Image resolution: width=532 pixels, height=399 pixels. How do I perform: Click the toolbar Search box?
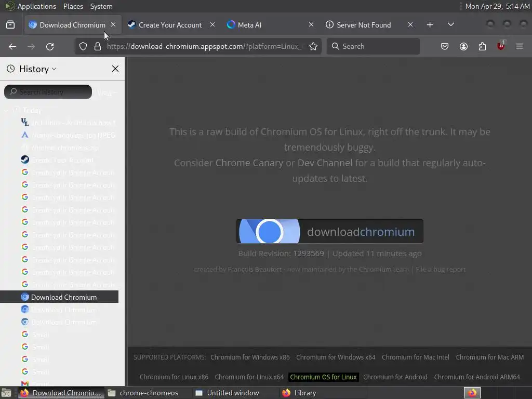[x=373, y=46]
